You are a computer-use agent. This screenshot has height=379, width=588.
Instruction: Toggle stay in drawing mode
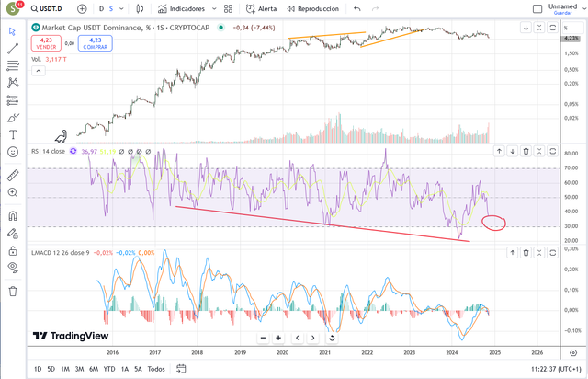point(13,234)
